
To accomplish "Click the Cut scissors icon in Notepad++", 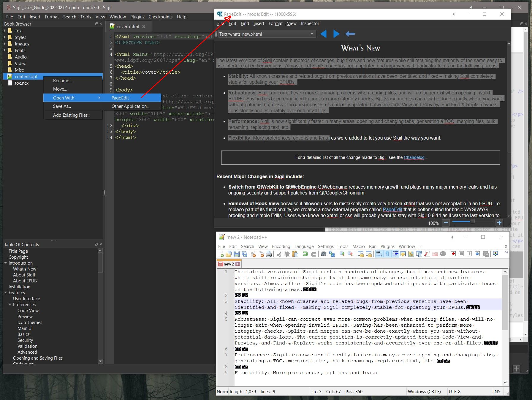I will coord(279,254).
